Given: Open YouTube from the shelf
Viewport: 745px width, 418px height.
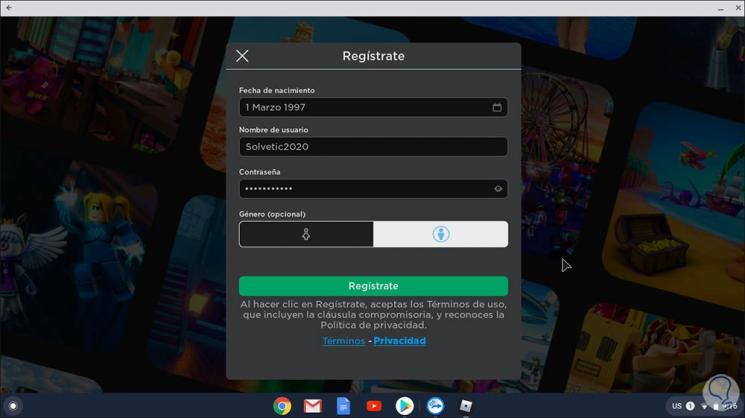Looking at the screenshot, I should click(374, 406).
